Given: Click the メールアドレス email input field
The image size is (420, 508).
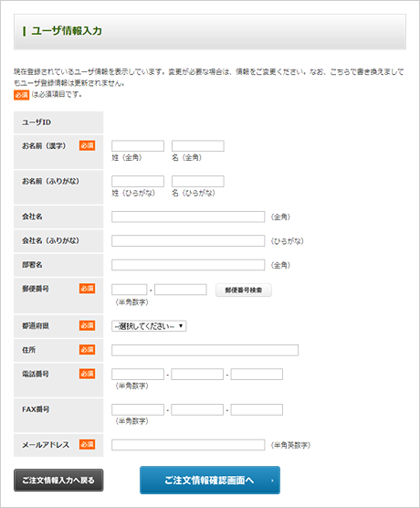Looking at the screenshot, I should [188, 445].
